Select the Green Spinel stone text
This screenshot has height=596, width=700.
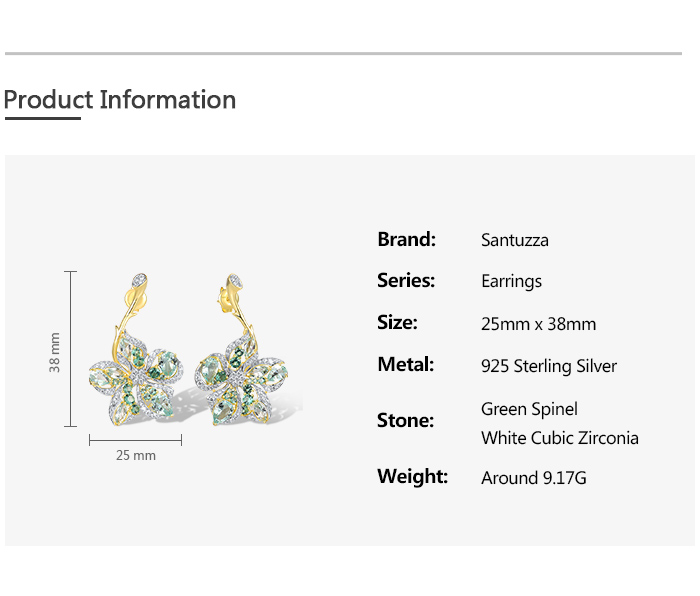(529, 409)
